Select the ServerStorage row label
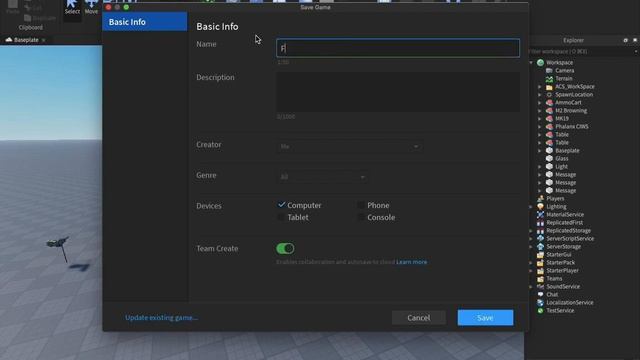640x360 pixels. click(563, 247)
